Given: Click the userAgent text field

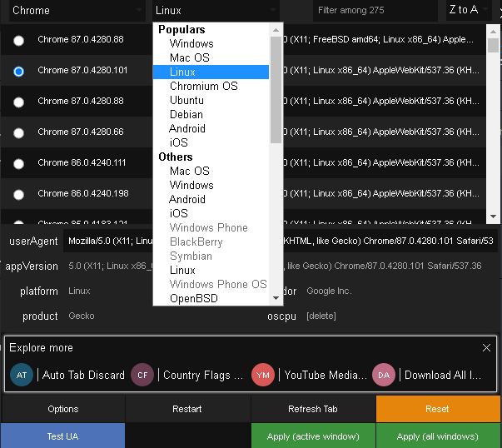Looking at the screenshot, I should [x=281, y=241].
